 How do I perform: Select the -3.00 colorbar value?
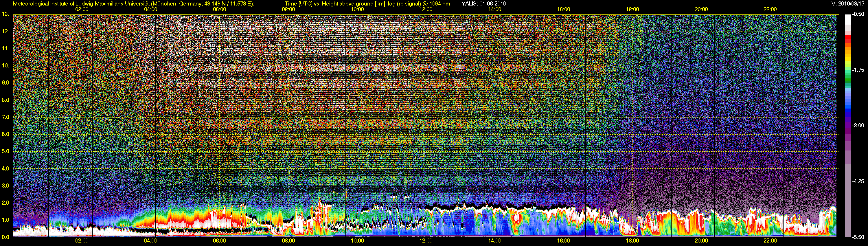pyautogui.click(x=858, y=125)
